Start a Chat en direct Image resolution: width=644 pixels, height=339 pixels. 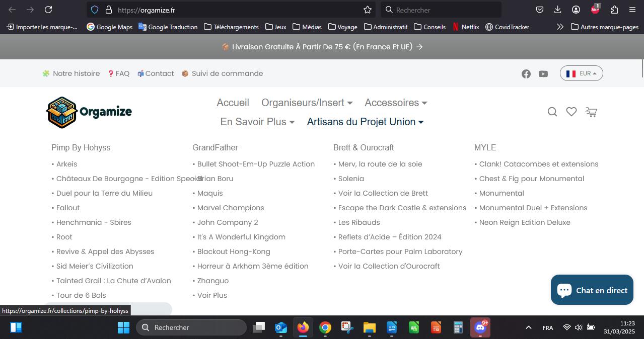592,290
